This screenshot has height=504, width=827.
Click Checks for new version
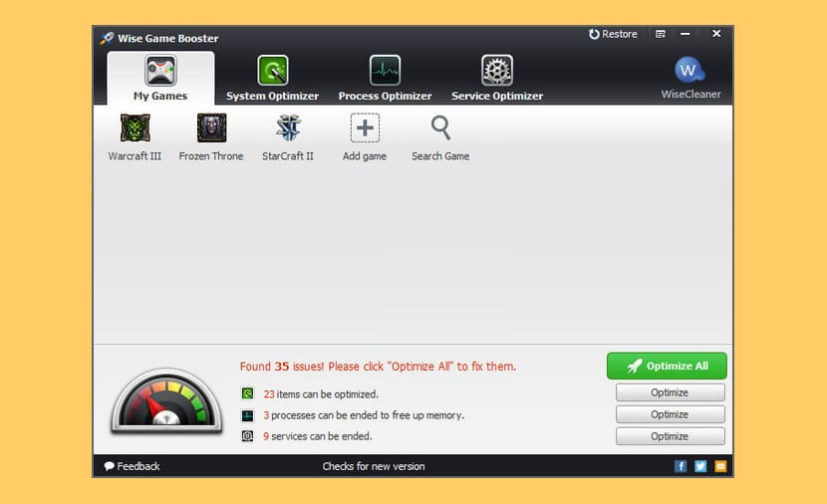pyautogui.click(x=374, y=466)
